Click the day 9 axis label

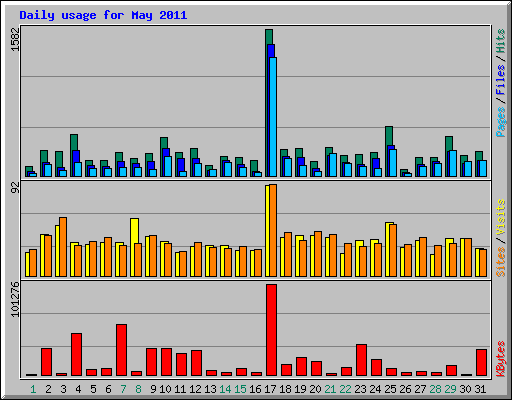153,389
